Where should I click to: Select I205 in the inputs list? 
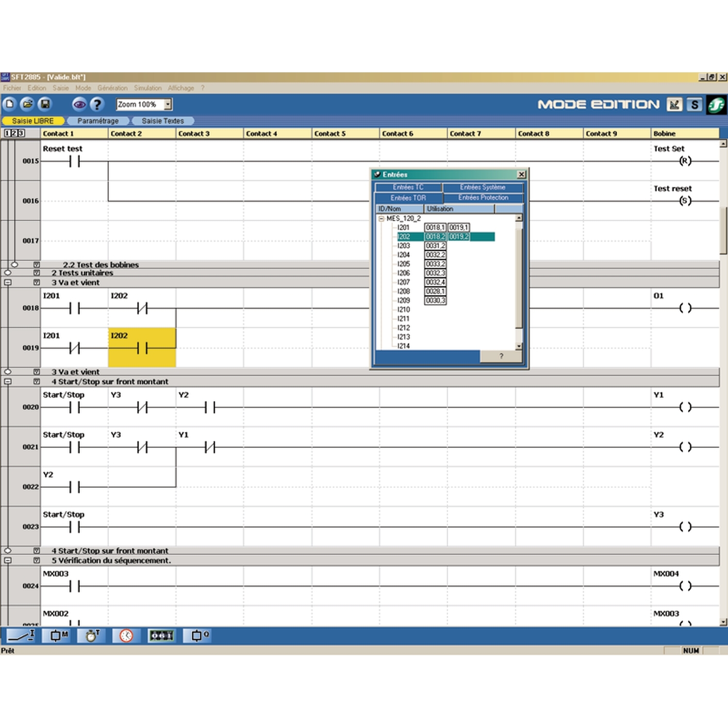(404, 264)
